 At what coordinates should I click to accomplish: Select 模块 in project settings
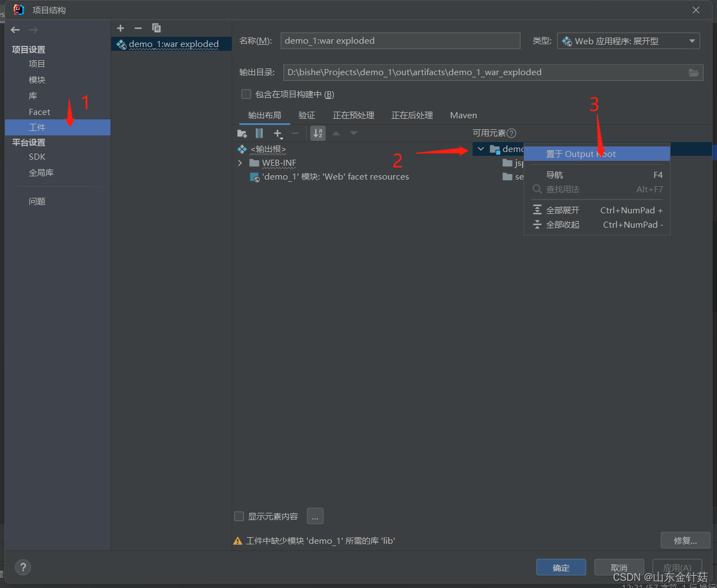(37, 80)
